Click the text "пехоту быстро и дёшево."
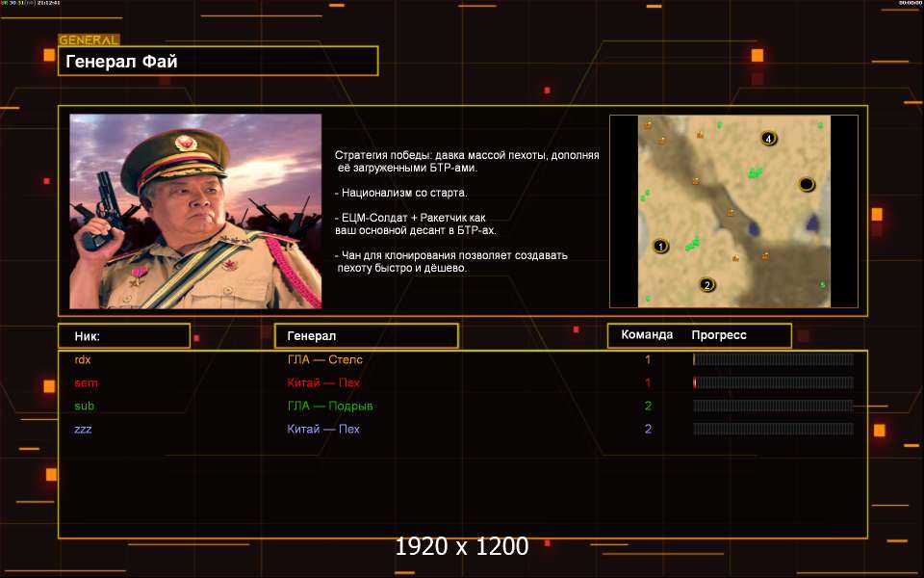This screenshot has height=578, width=924. (x=402, y=268)
